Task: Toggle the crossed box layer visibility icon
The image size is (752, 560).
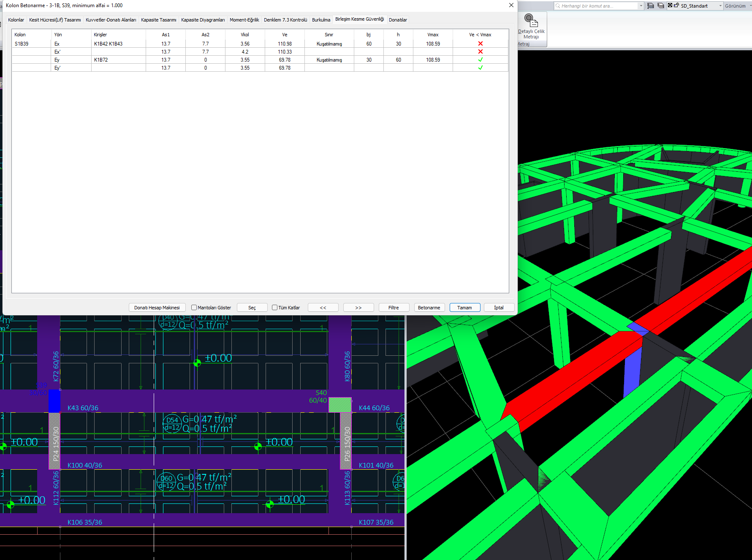Action: tap(670, 5)
